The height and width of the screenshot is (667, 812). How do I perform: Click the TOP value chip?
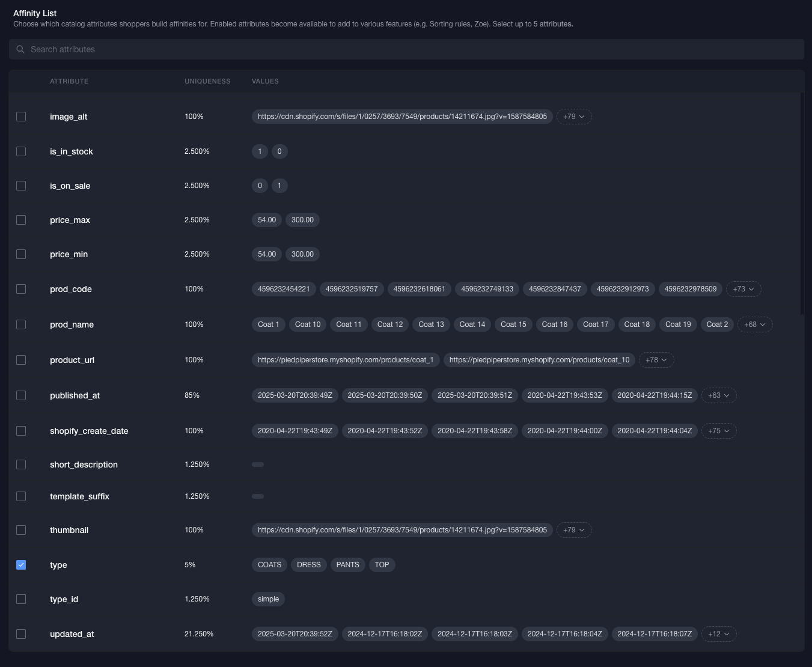click(382, 565)
